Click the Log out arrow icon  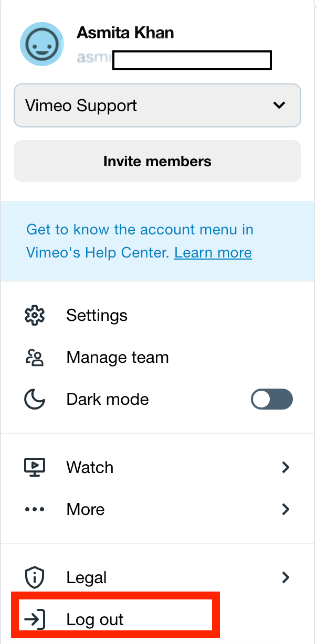click(x=34, y=619)
